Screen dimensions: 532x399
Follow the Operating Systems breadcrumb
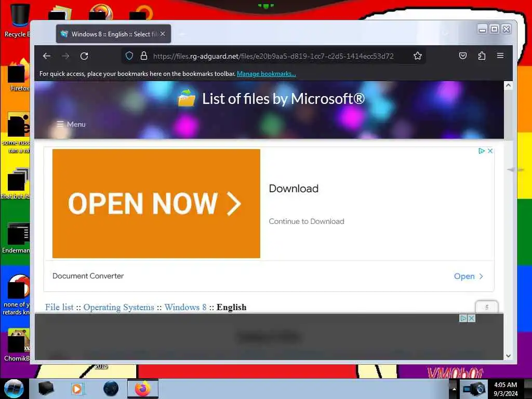point(119,307)
